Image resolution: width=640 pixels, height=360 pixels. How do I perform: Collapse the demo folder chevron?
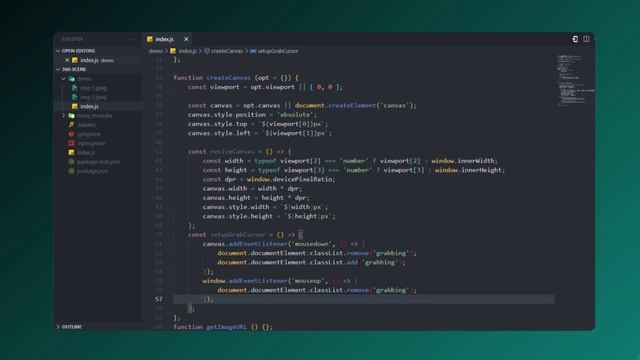pos(64,78)
